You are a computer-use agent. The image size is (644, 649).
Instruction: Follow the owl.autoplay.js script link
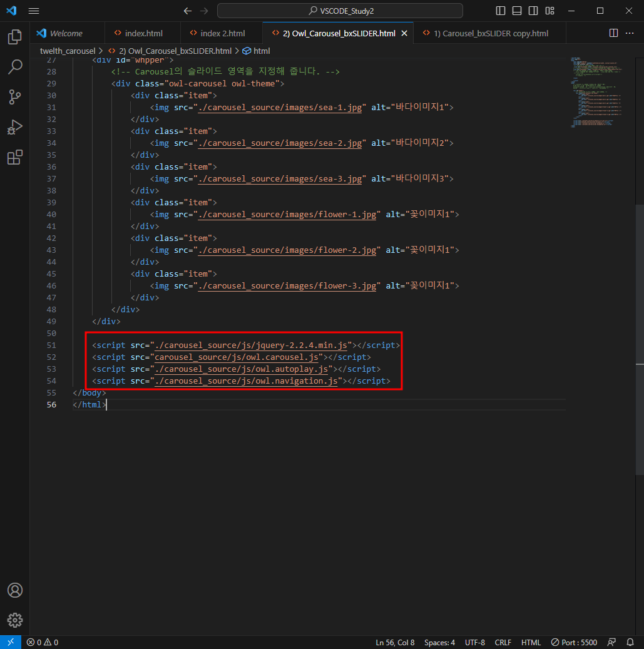coord(242,369)
